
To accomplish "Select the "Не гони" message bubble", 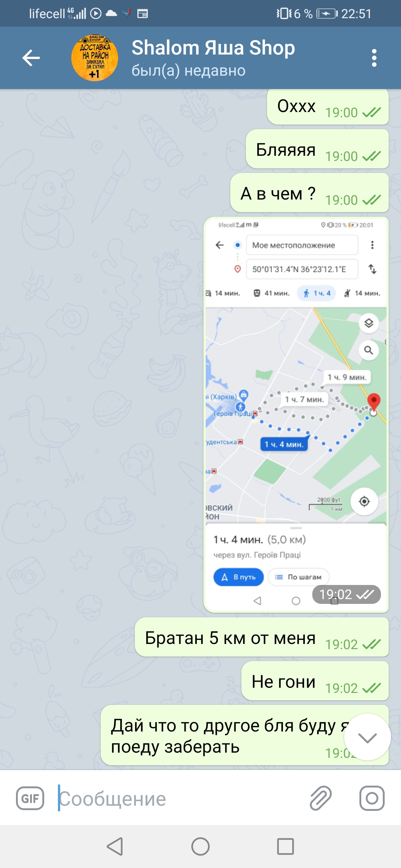I will tap(315, 681).
